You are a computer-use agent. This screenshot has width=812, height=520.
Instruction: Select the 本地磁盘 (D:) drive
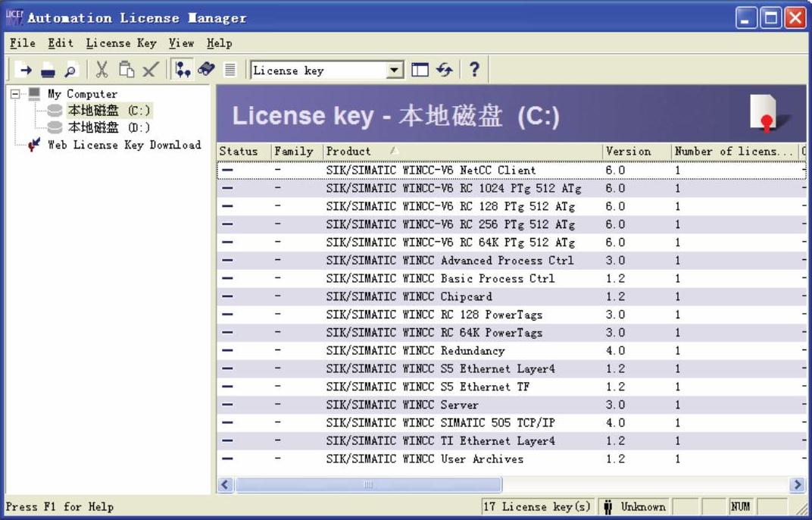click(108, 127)
